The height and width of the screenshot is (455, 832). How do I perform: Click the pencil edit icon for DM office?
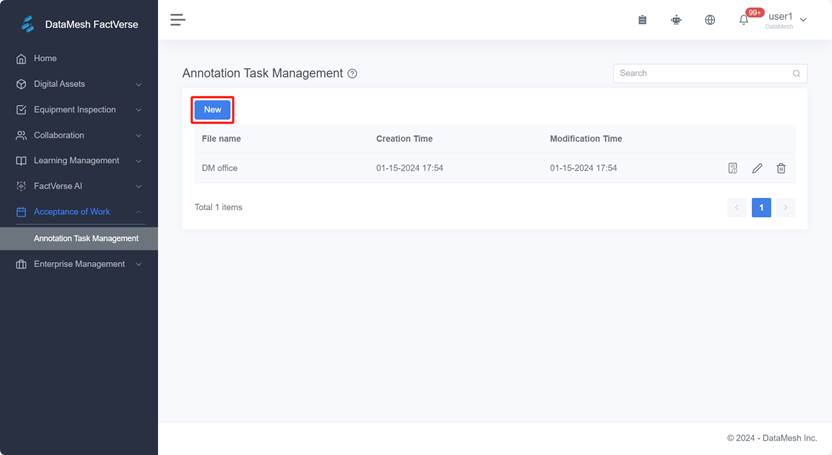pos(757,168)
